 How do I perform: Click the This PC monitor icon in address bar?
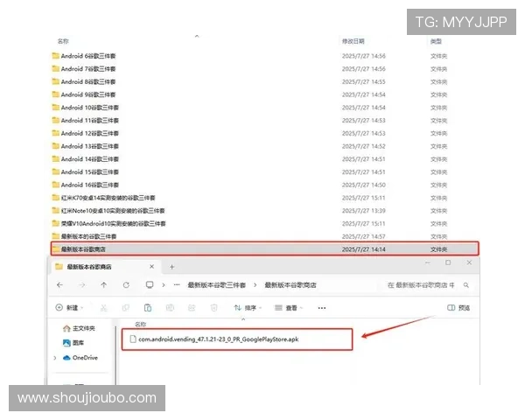[x=150, y=285]
